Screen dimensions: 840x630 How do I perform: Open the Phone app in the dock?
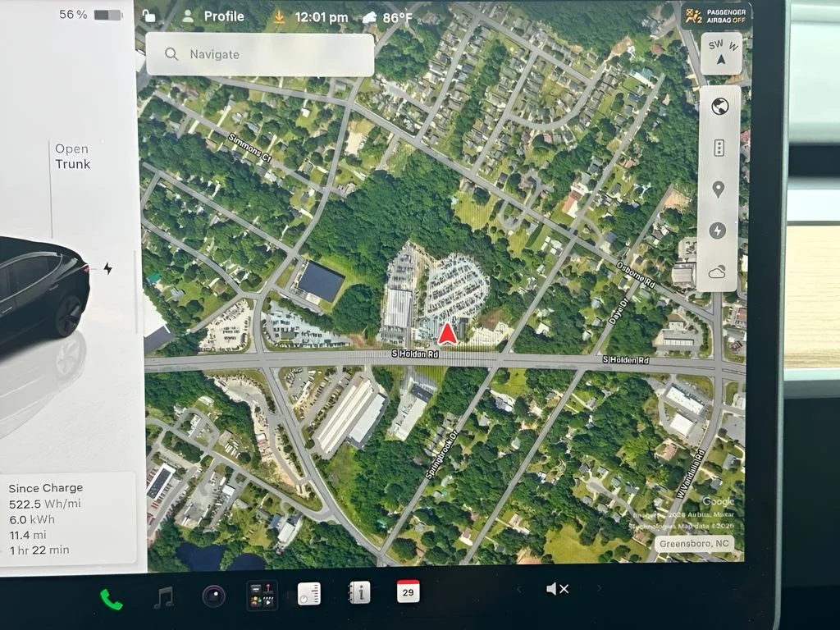112,599
